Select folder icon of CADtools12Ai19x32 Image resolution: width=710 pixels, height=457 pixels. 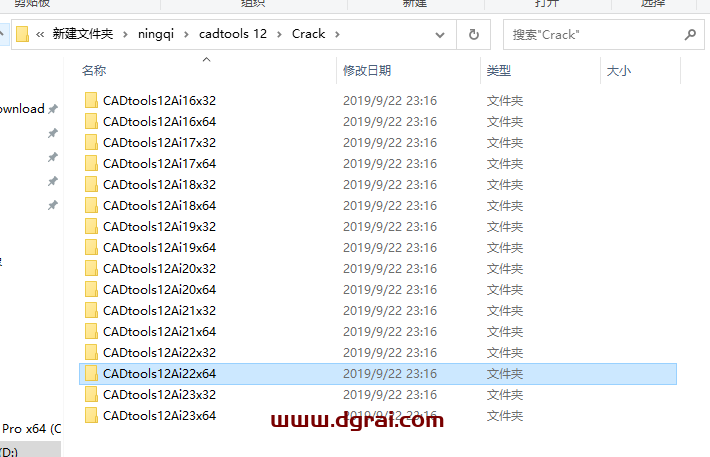coord(91,226)
